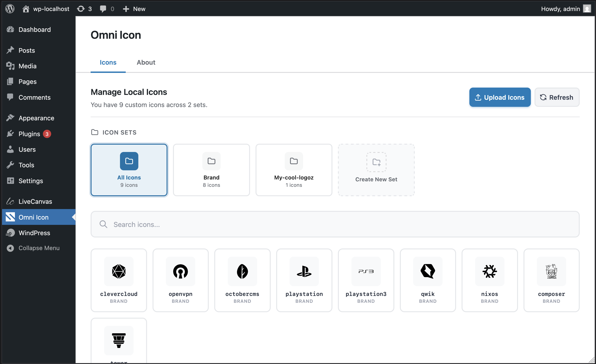The height and width of the screenshot is (364, 596).
Task: Select the octobercms brand icon
Action: (x=242, y=280)
